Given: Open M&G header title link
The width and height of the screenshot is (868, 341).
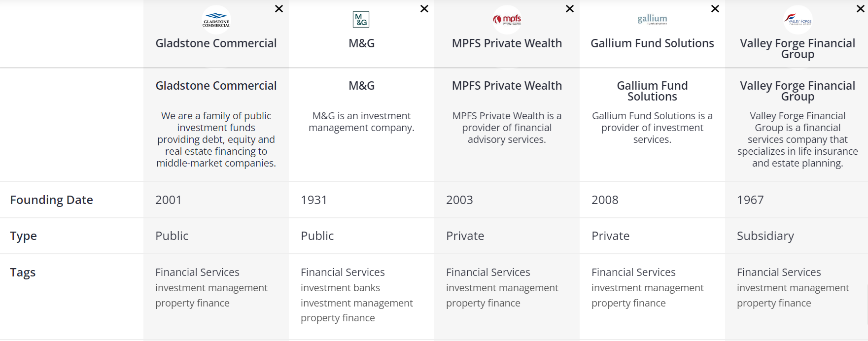Looking at the screenshot, I should 361,43.
